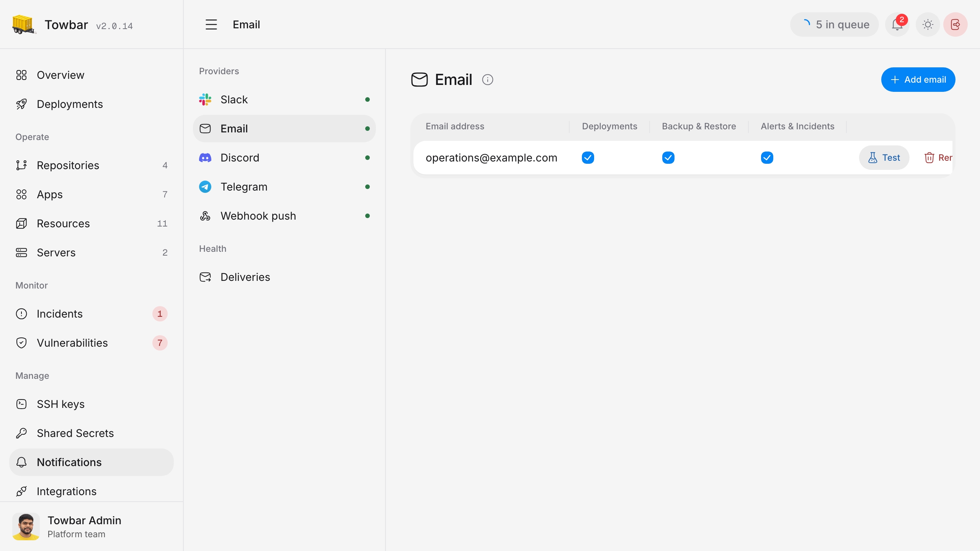Viewport: 980px width, 551px height.
Task: Toggle the hamburger sidebar menu
Action: [211, 24]
